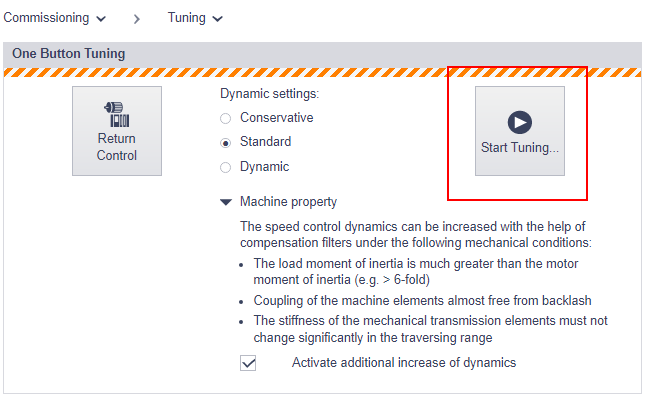Click the Machine property heading text

click(288, 202)
